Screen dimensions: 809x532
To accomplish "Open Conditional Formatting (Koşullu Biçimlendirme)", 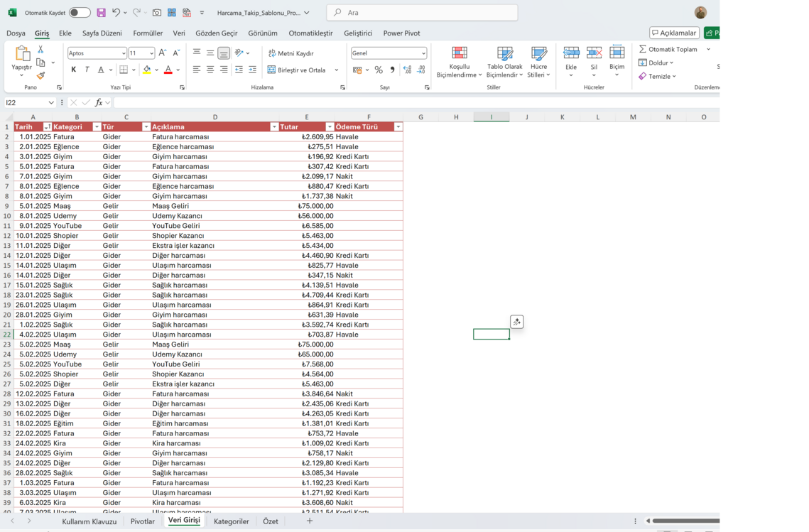I will coord(459,62).
